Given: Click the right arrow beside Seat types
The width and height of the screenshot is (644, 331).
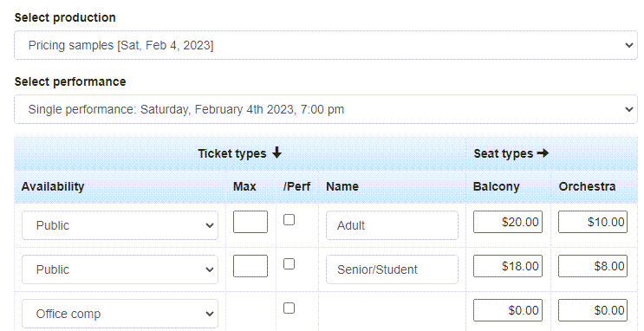Looking at the screenshot, I should 543,153.
